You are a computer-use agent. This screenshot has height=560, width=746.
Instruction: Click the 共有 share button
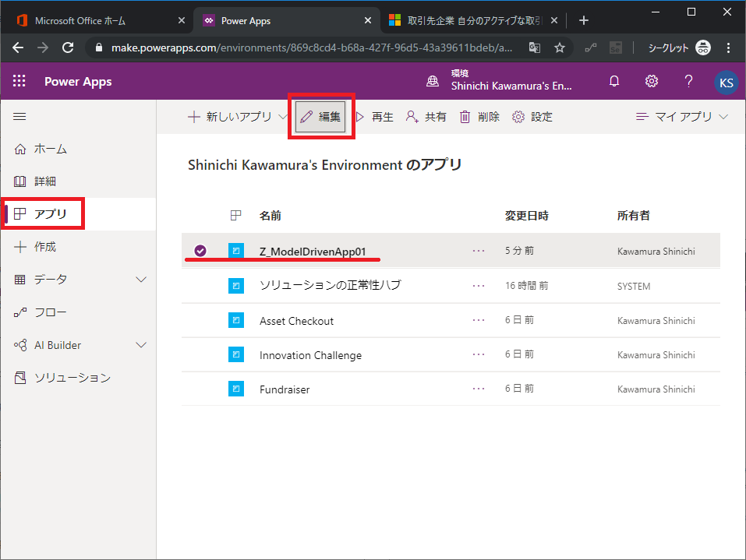click(x=426, y=117)
